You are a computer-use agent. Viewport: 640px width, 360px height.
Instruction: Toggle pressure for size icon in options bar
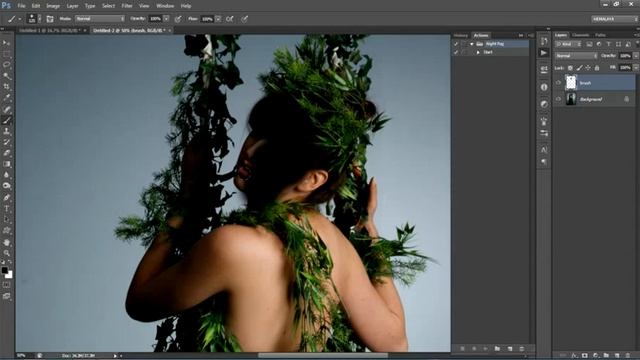pyautogui.click(x=244, y=19)
